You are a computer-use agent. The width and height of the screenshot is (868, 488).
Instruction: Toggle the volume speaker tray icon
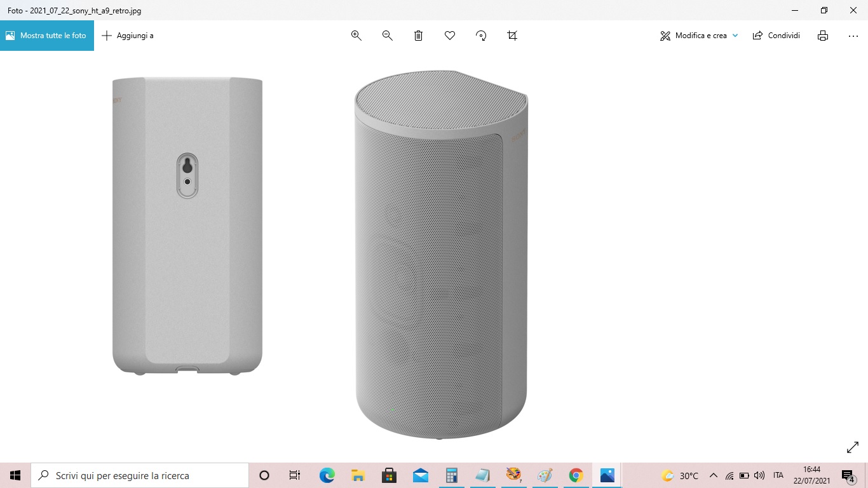759,475
